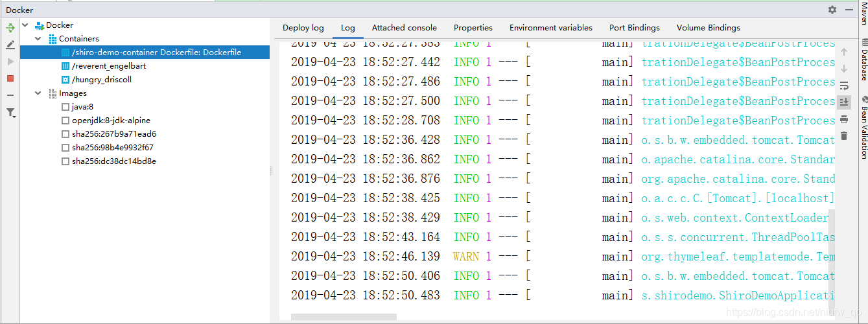Switch to the Deploy log tab
Image resolution: width=868 pixels, height=324 pixels.
coord(303,28)
